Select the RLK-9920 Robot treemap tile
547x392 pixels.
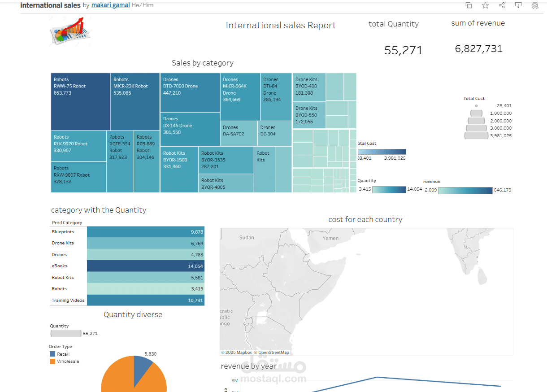click(78, 146)
